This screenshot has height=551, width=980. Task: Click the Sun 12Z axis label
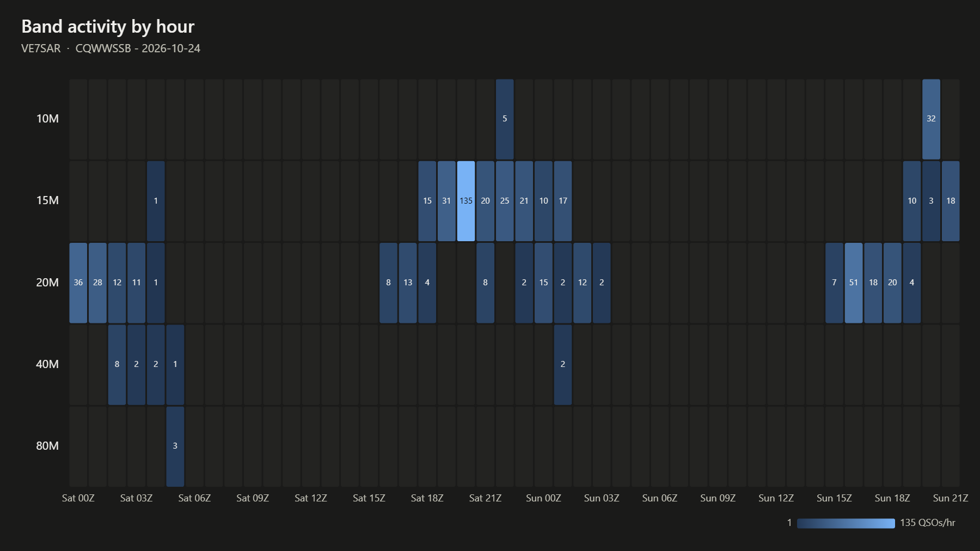[776, 498]
